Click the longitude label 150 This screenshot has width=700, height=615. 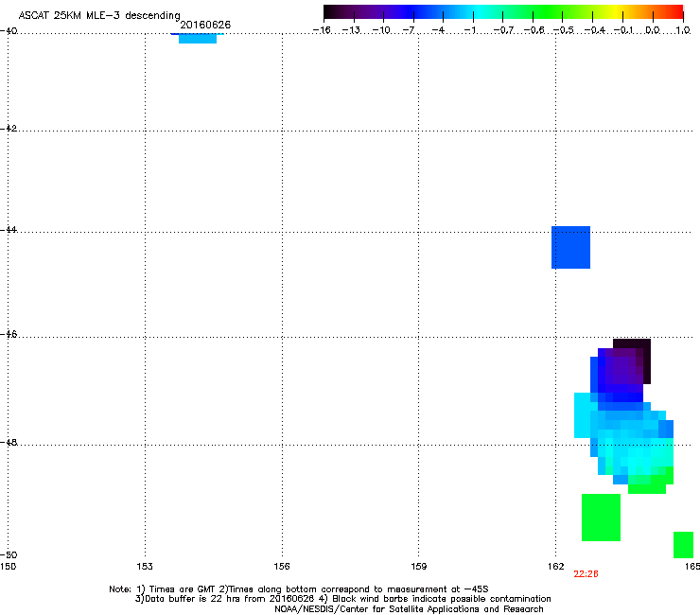coord(8,567)
